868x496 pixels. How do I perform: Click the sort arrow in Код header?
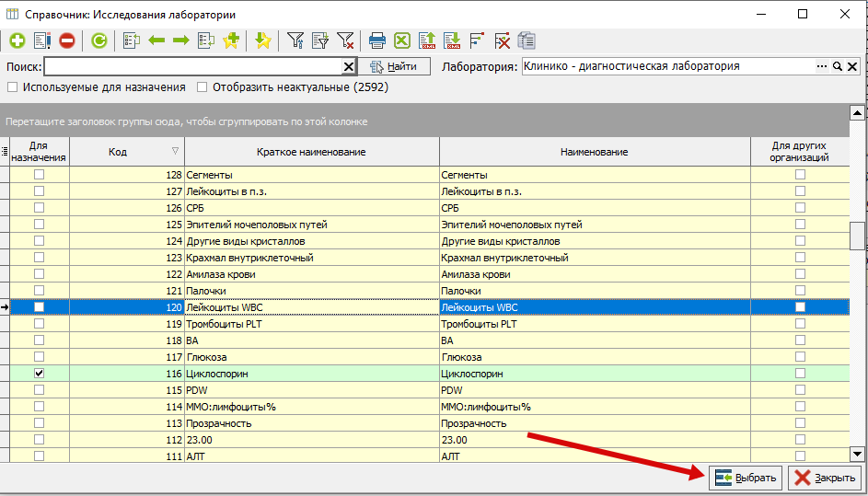click(176, 151)
